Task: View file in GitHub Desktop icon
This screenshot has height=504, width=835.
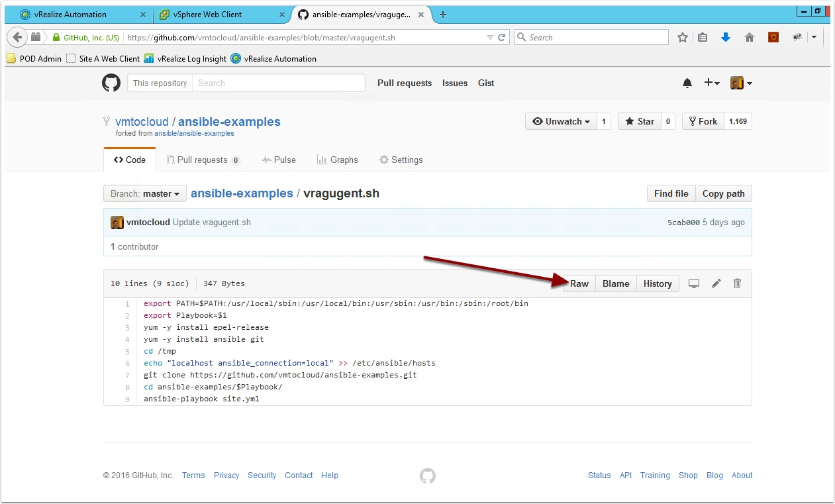Action: point(694,283)
